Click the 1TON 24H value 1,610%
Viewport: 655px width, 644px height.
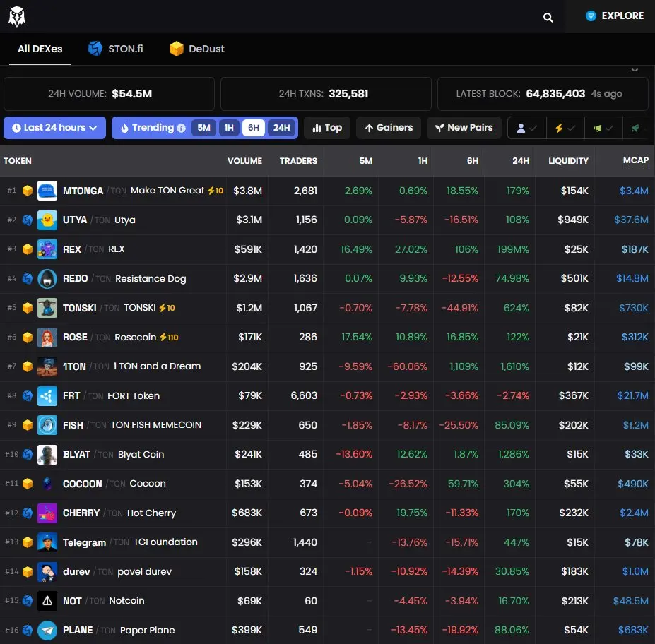pyautogui.click(x=514, y=366)
